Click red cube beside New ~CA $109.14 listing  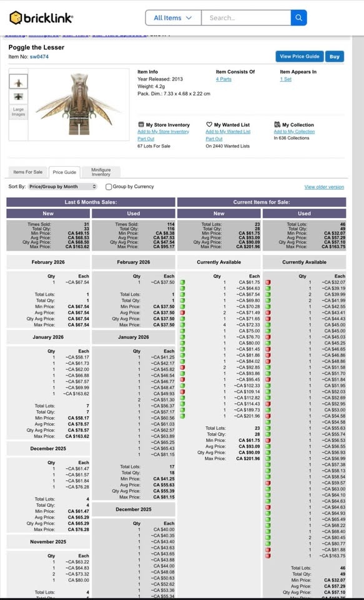(x=182, y=392)
